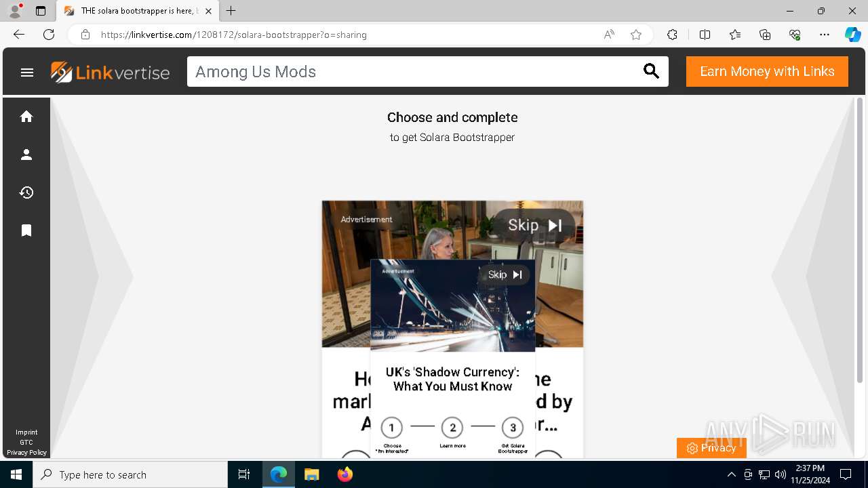Open the GTC link

pos(26,443)
